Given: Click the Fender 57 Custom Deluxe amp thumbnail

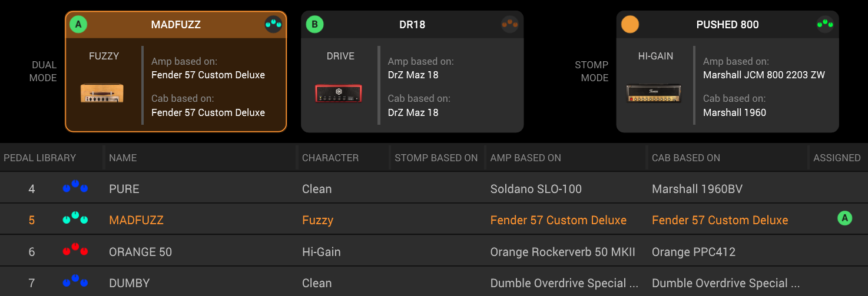Looking at the screenshot, I should tap(102, 93).
